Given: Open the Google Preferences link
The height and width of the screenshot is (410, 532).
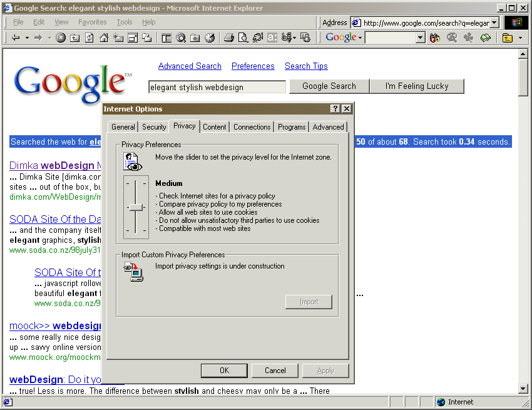Looking at the screenshot, I should pyautogui.click(x=253, y=66).
